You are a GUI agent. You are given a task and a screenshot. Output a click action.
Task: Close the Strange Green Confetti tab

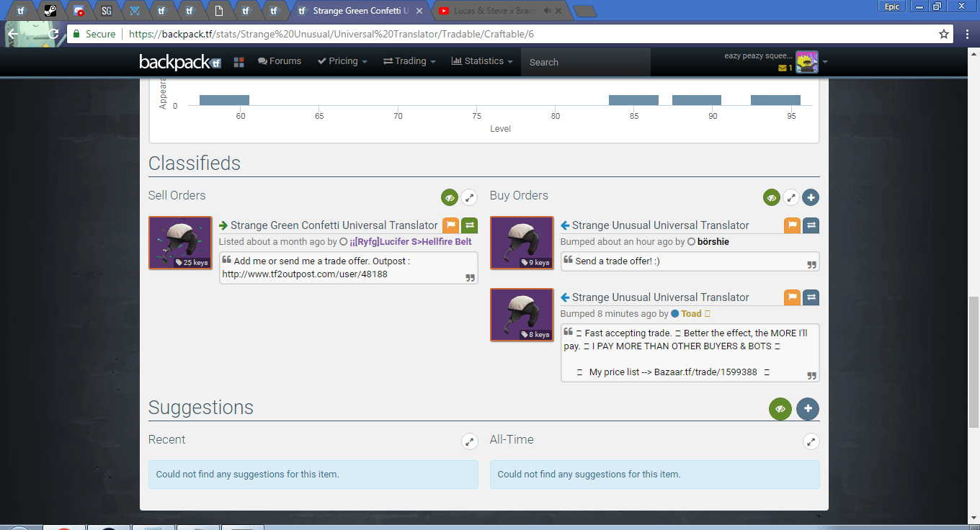(420, 11)
